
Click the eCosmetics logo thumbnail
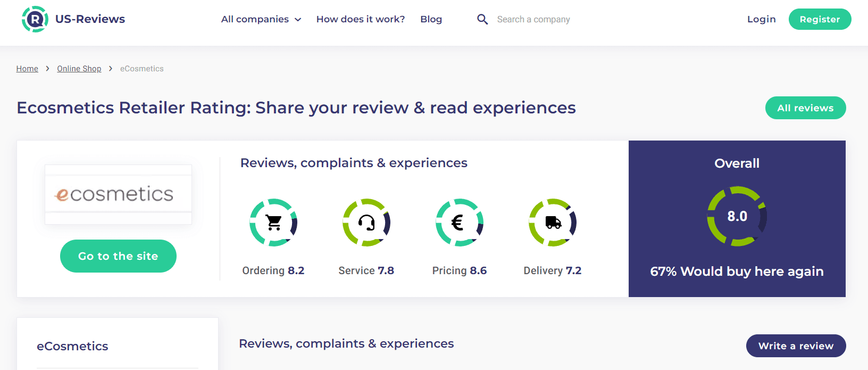[x=118, y=194]
